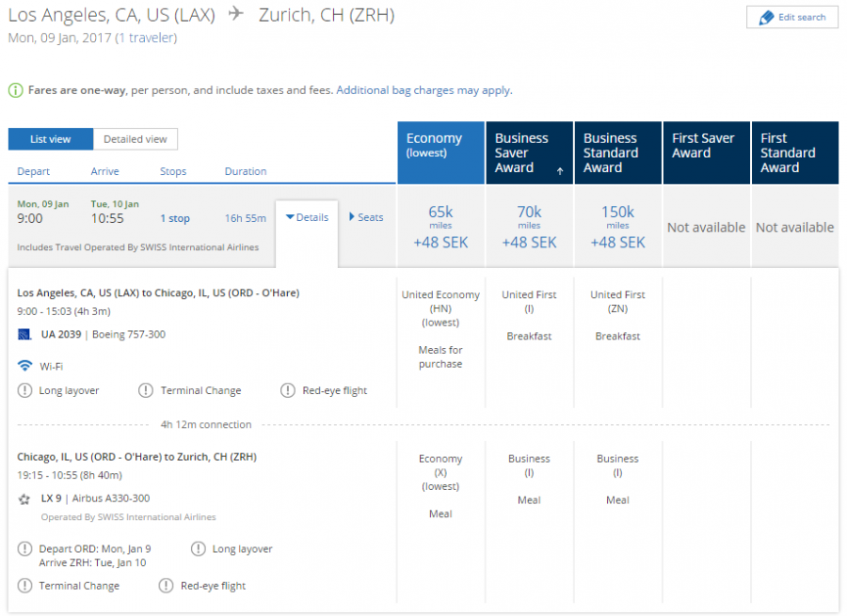Image resolution: width=847 pixels, height=616 pixels.
Task: Sort flights by Depart column
Action: click(34, 171)
